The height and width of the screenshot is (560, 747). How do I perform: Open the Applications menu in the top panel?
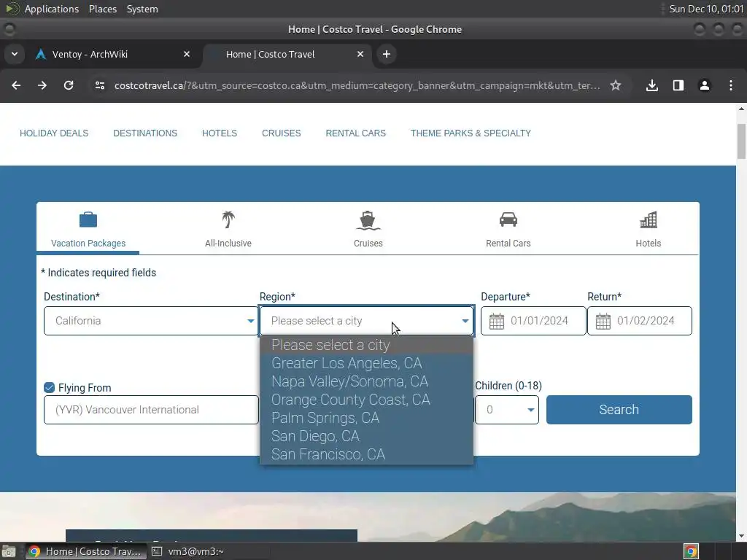point(52,9)
